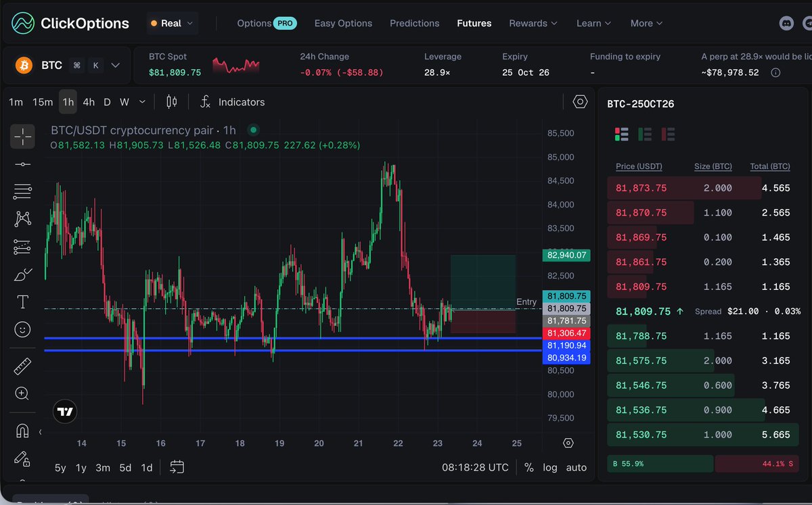
Task: Click the 82,940.07 green price label
Action: 566,256
